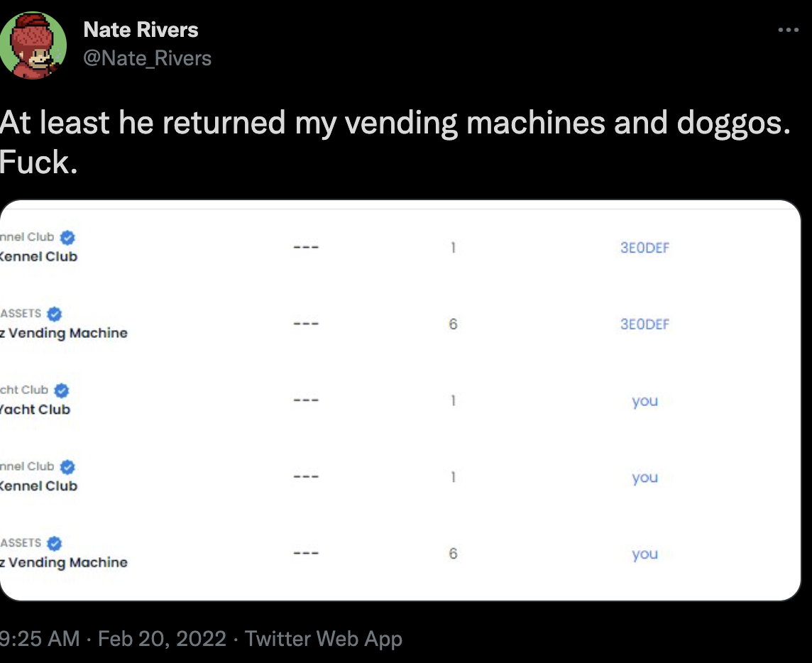Open Nate Rivers' profile avatar
The width and height of the screenshot is (812, 663).
click(32, 45)
